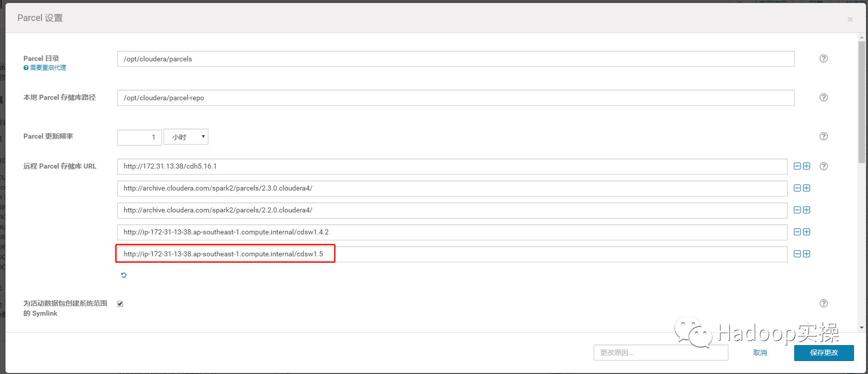
Task: Click the dialog vertical scrollbar thumb
Action: tap(862, 102)
